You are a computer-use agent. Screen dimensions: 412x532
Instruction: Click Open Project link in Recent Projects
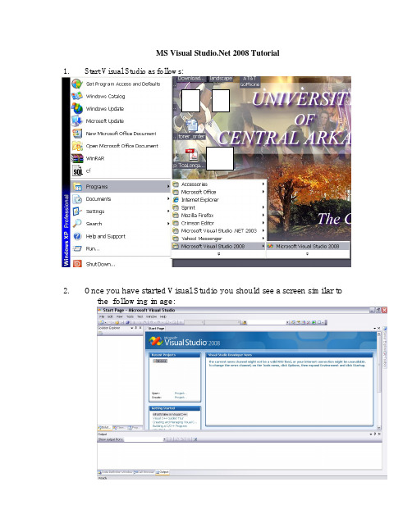181,393
